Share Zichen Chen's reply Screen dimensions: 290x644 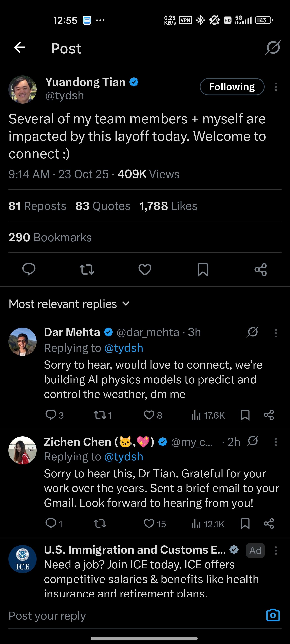269,524
